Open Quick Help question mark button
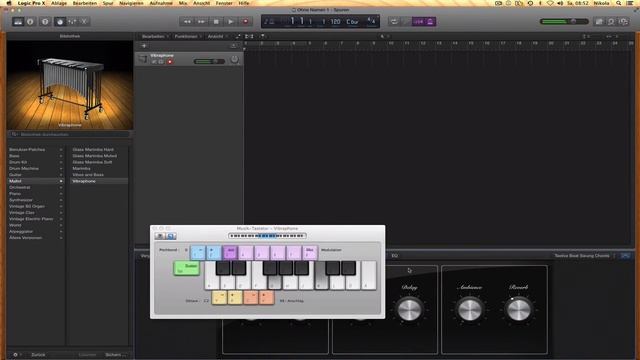Image resolution: width=640 pixels, height=360 pixels. [45, 22]
